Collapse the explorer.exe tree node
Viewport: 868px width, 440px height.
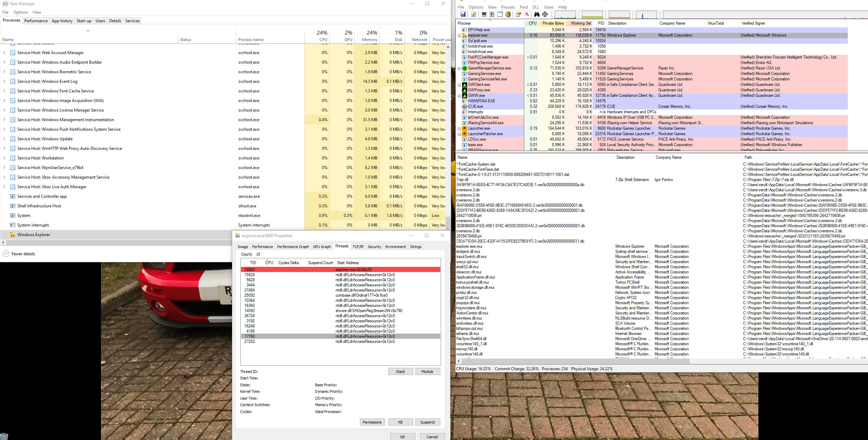[460, 36]
